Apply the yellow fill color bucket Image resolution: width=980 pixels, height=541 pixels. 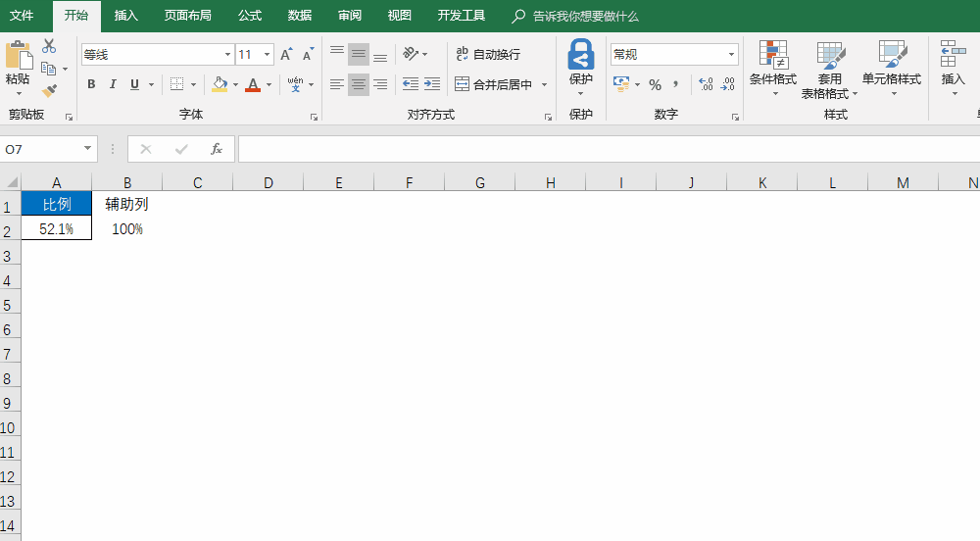220,84
